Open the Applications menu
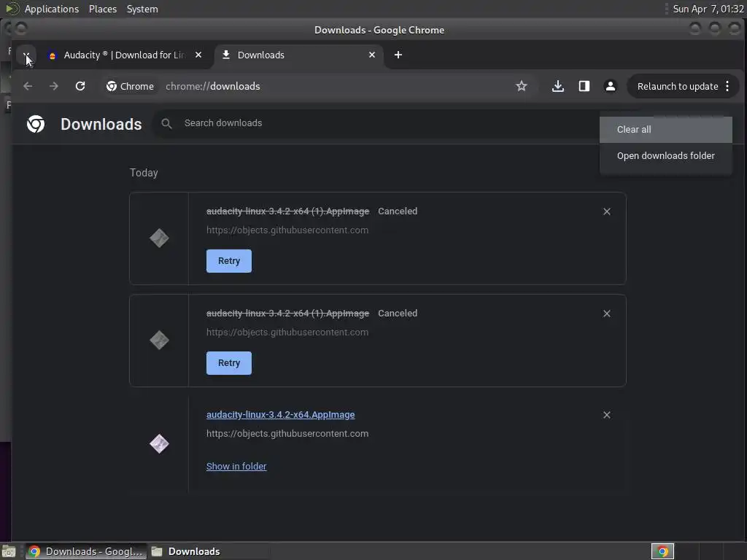The image size is (747, 560). [x=52, y=9]
